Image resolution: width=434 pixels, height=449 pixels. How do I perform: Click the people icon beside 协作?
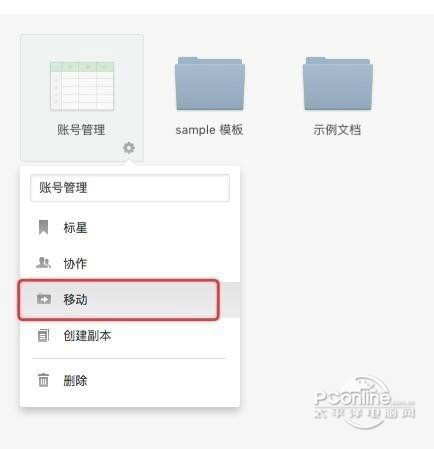pos(43,263)
